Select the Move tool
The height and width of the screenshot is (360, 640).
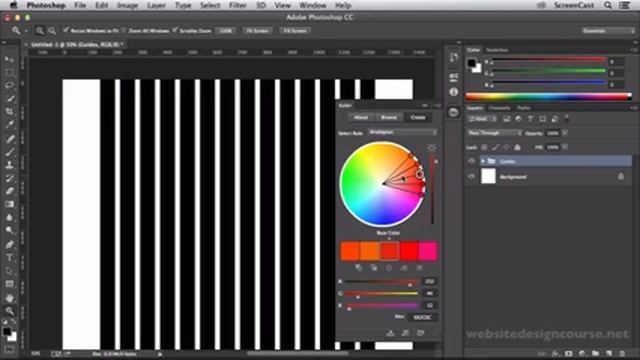[x=9, y=60]
